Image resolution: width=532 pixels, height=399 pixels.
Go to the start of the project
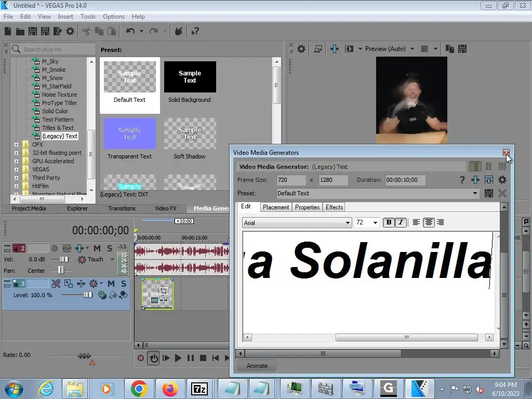[x=215, y=358]
